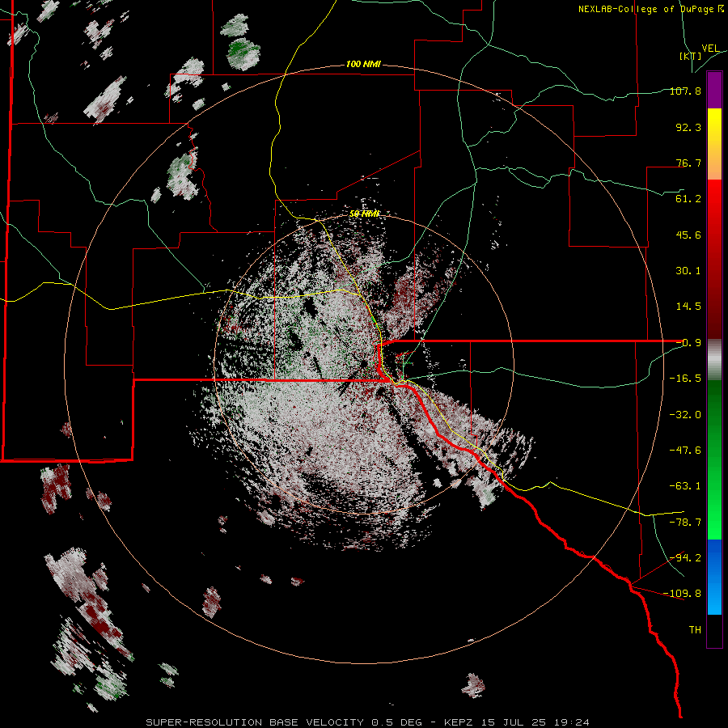Click the TH threshold label

point(695,630)
